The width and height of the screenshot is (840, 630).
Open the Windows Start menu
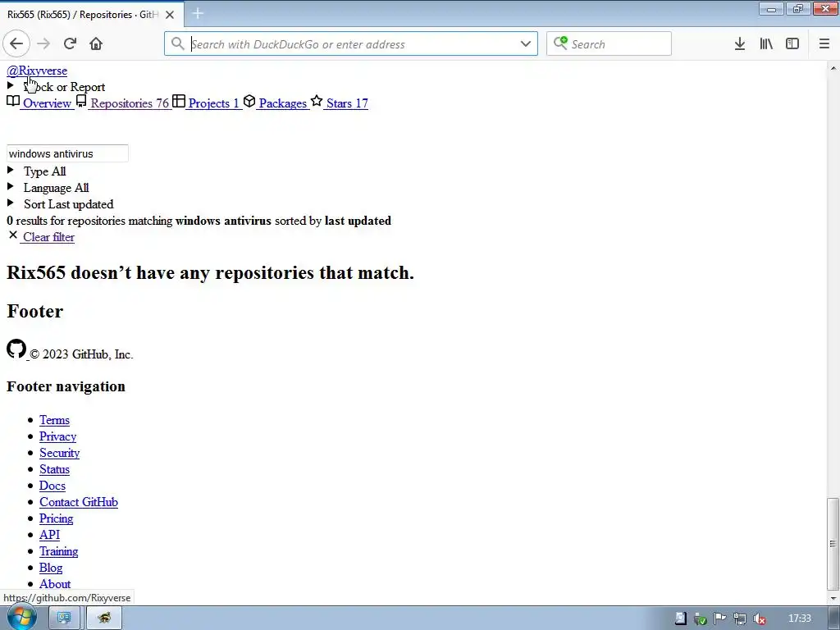[22, 618]
